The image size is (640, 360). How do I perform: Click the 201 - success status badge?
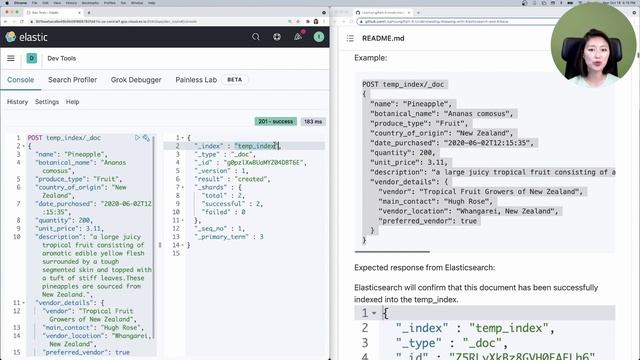(276, 122)
